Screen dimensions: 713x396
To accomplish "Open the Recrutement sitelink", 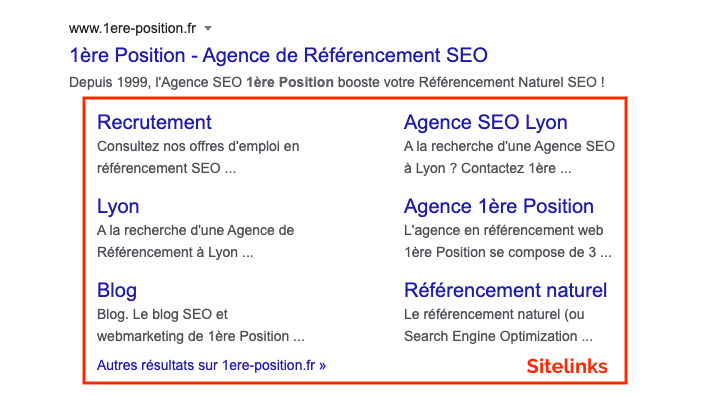I will click(x=154, y=122).
